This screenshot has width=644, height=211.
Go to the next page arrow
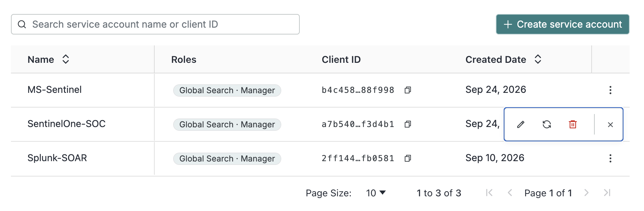587,193
